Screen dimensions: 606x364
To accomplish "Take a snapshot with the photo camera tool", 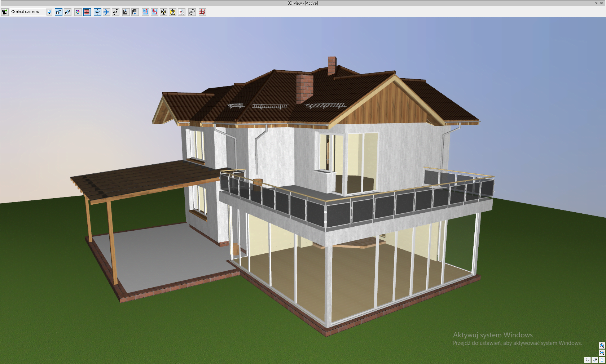I will coord(172,12).
